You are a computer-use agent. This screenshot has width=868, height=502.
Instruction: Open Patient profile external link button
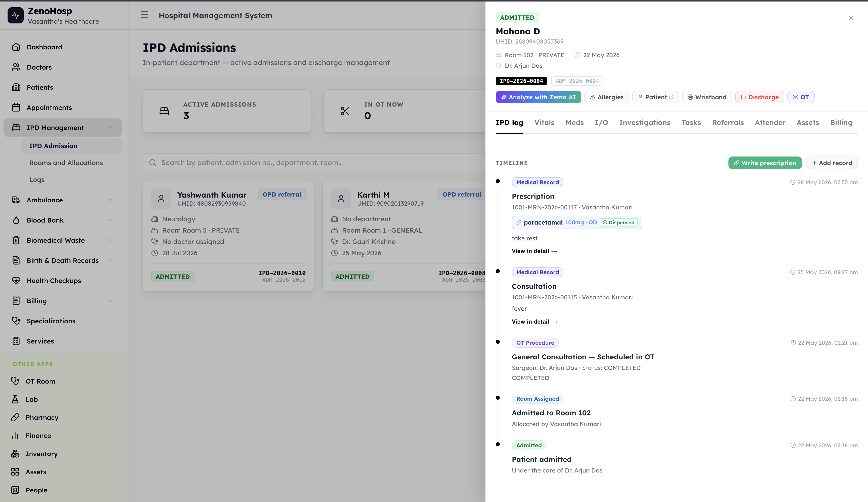pos(655,97)
